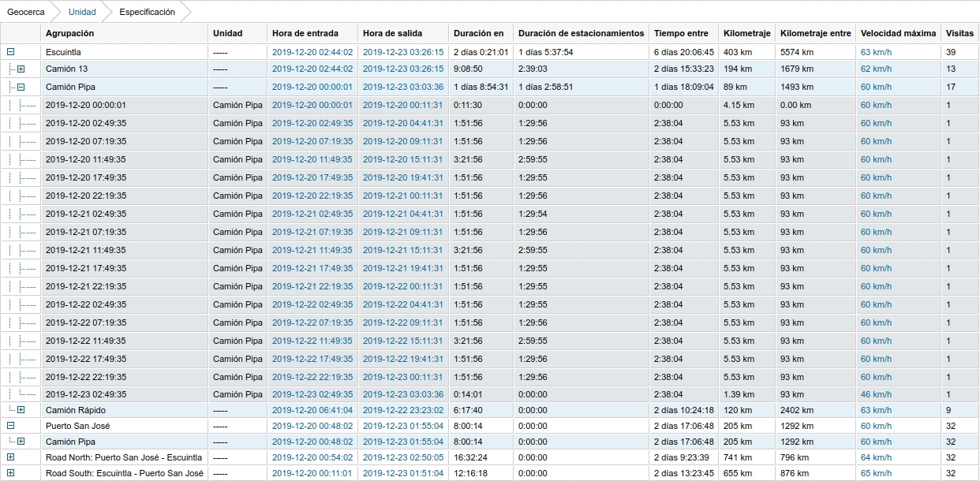Open entry time link 2019-12-20 02:44:02 for Escuintla
This screenshot has width=980, height=481.
pos(312,50)
